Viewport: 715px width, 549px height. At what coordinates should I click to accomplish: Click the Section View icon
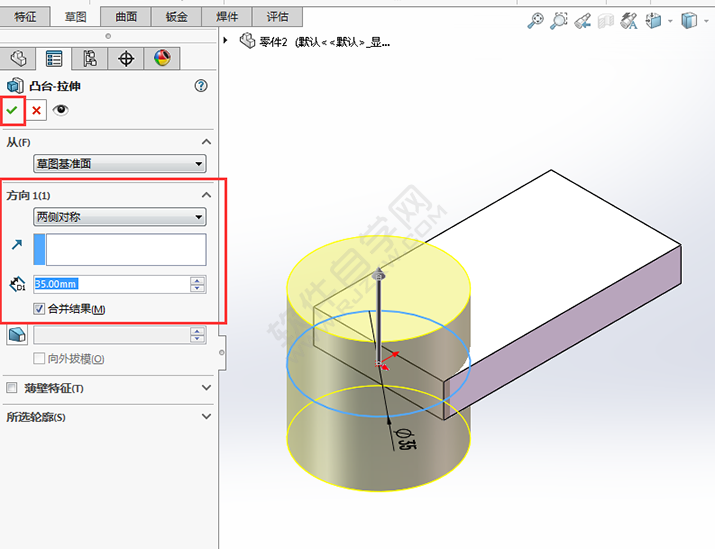click(x=606, y=21)
